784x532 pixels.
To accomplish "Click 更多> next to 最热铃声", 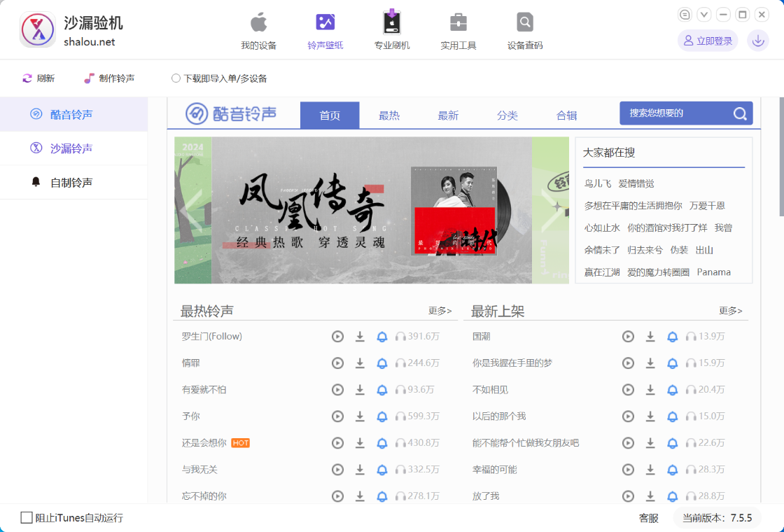I will coord(440,311).
